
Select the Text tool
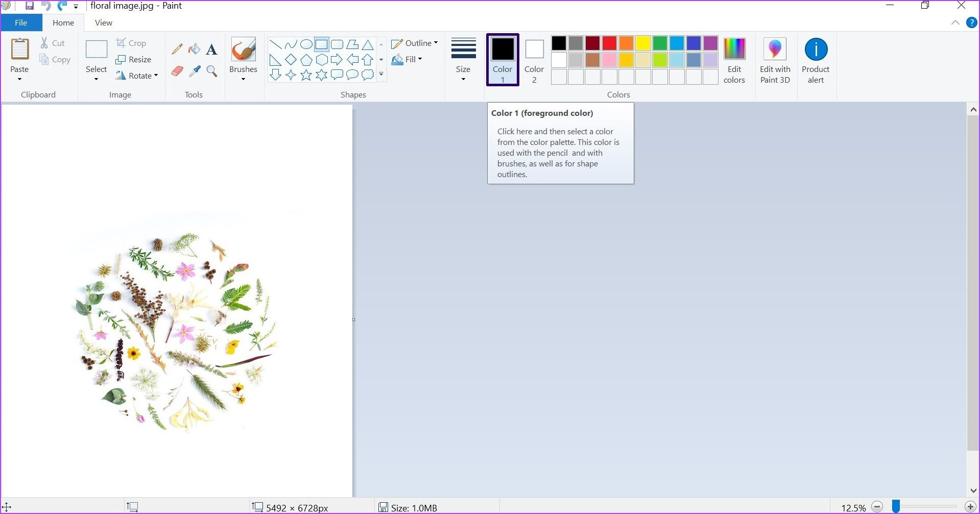click(x=211, y=49)
